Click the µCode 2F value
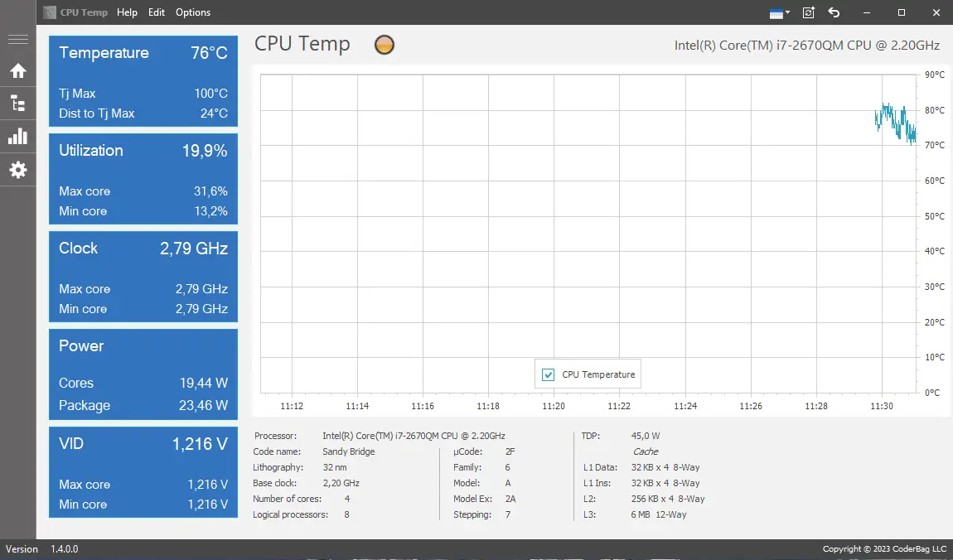Image resolution: width=953 pixels, height=560 pixels. click(x=510, y=451)
